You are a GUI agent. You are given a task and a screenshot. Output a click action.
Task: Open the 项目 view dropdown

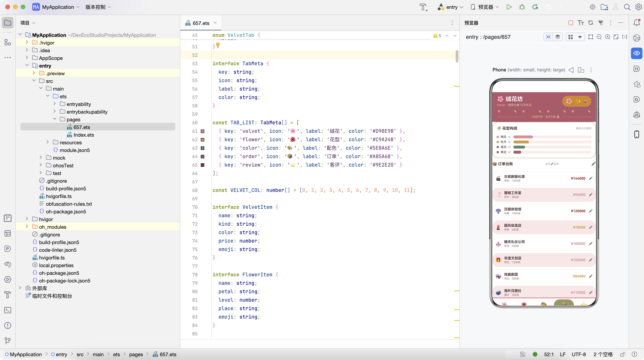(x=28, y=23)
